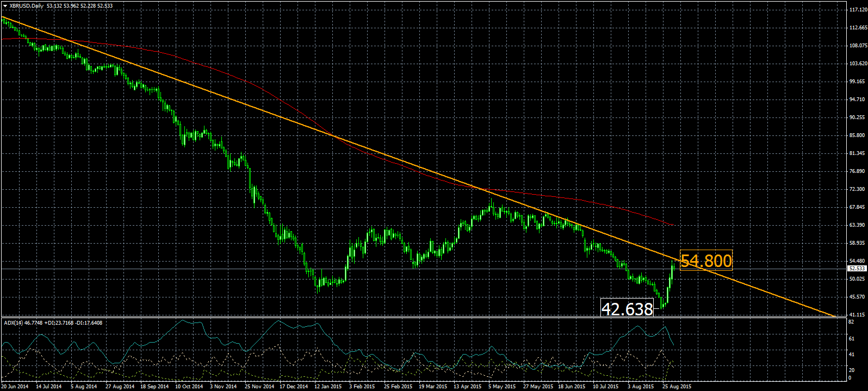
Task: Click the 10 Oct 2014 date on time axis
Action: tap(189, 387)
